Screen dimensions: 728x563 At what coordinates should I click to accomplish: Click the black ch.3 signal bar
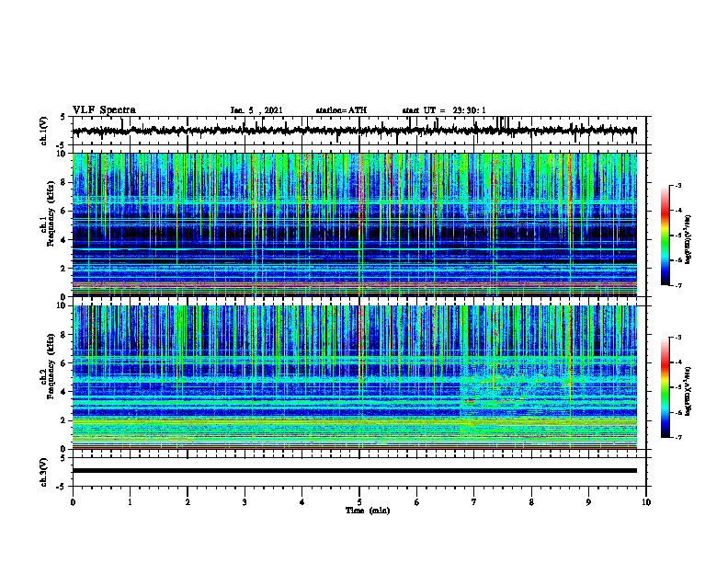point(355,471)
